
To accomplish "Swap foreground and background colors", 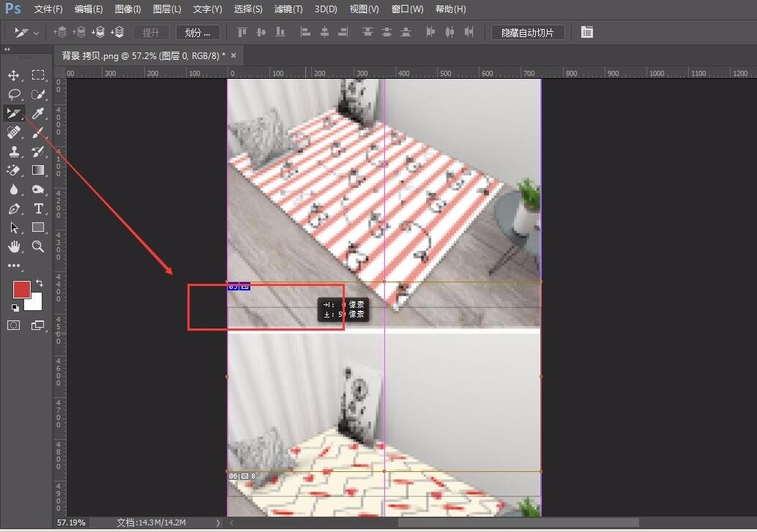I will pyautogui.click(x=39, y=283).
